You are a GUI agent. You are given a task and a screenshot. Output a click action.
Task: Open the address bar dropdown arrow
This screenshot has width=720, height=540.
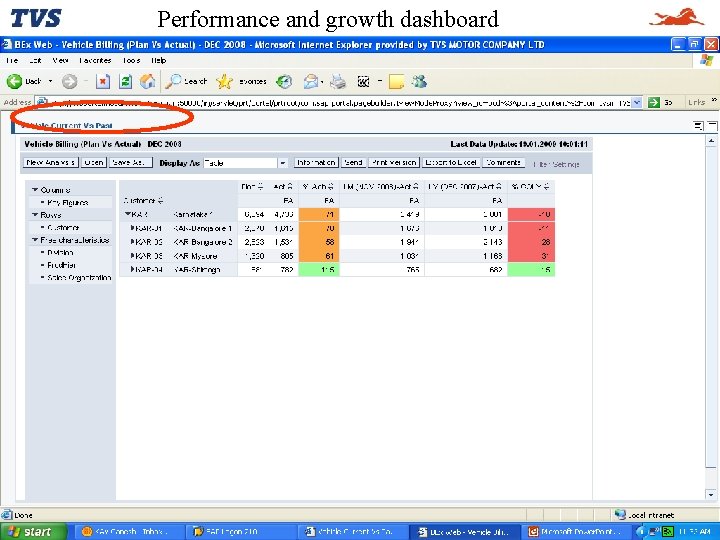(x=637, y=102)
